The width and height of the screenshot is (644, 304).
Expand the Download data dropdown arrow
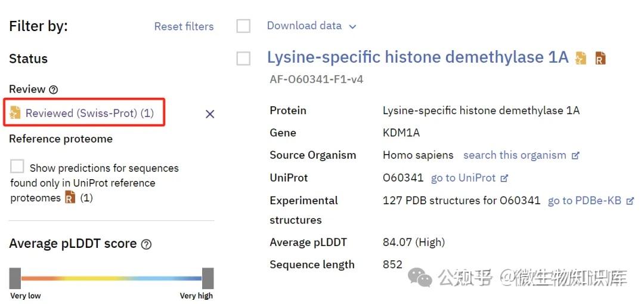click(352, 26)
